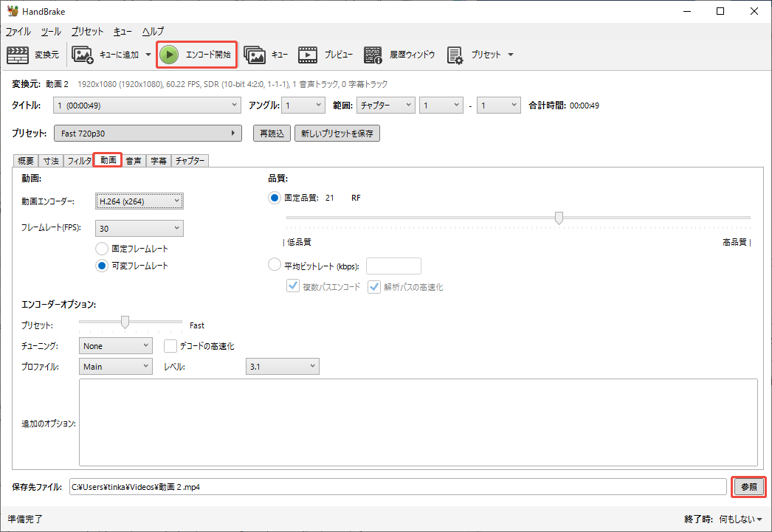
Task: Click the 保存先ファイル path field
Action: tap(398, 487)
